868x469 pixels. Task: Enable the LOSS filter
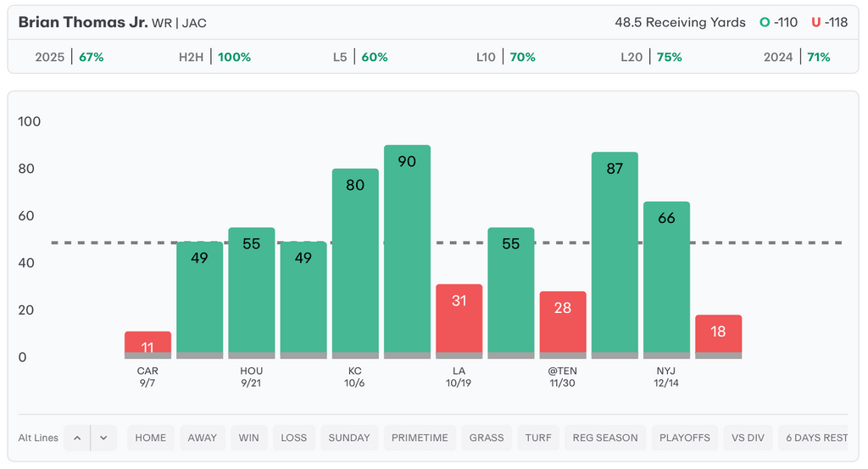coord(294,438)
